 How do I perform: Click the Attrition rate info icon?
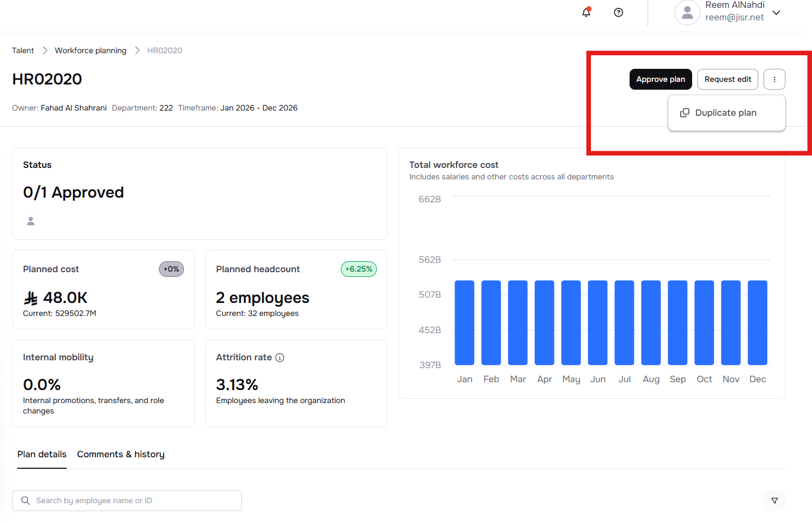click(280, 358)
